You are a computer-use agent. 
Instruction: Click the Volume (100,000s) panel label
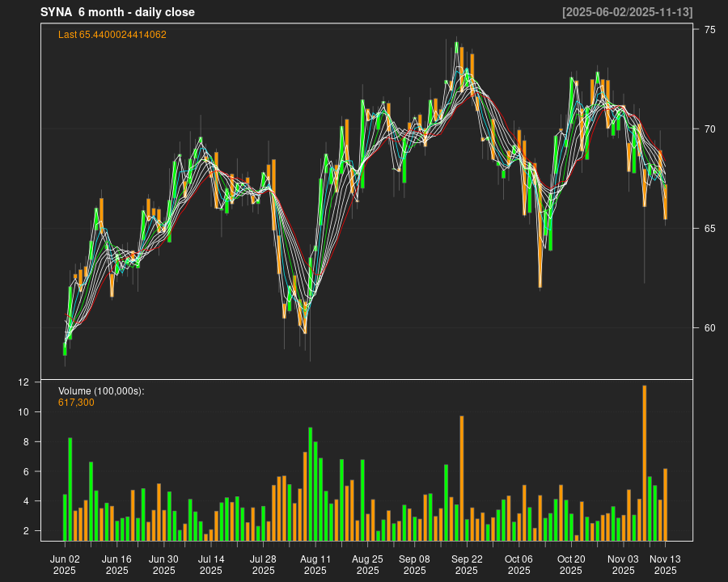pyautogui.click(x=101, y=391)
